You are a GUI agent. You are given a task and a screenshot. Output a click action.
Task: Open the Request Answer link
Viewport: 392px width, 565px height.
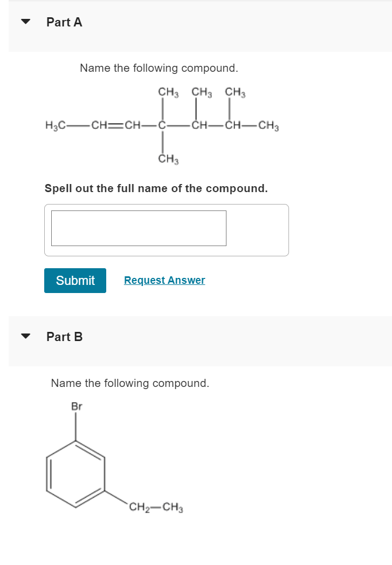click(x=164, y=280)
